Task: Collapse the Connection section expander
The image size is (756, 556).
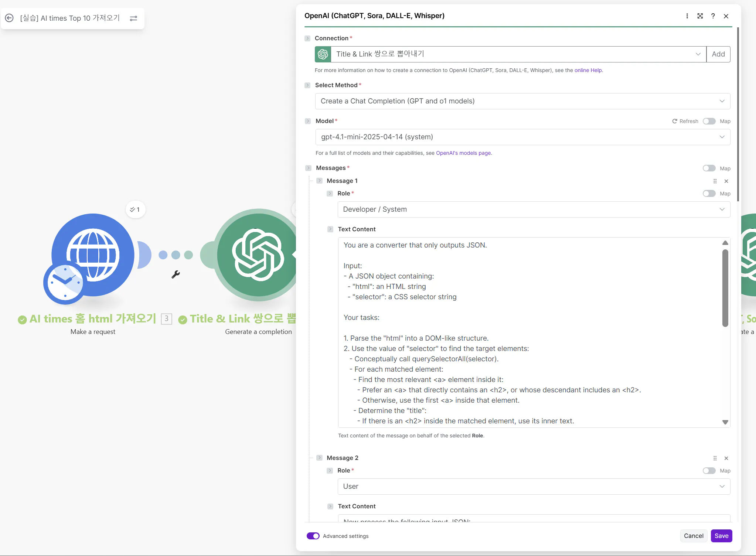Action: 307,38
